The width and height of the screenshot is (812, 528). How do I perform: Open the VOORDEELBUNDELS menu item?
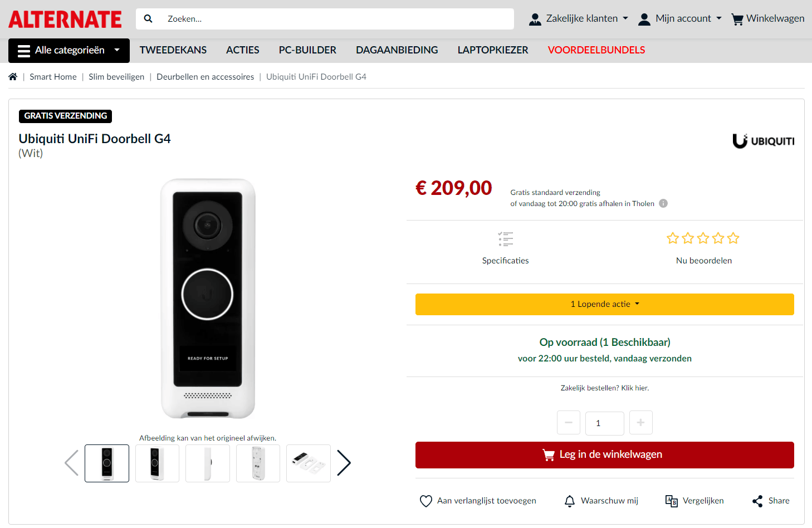point(596,50)
